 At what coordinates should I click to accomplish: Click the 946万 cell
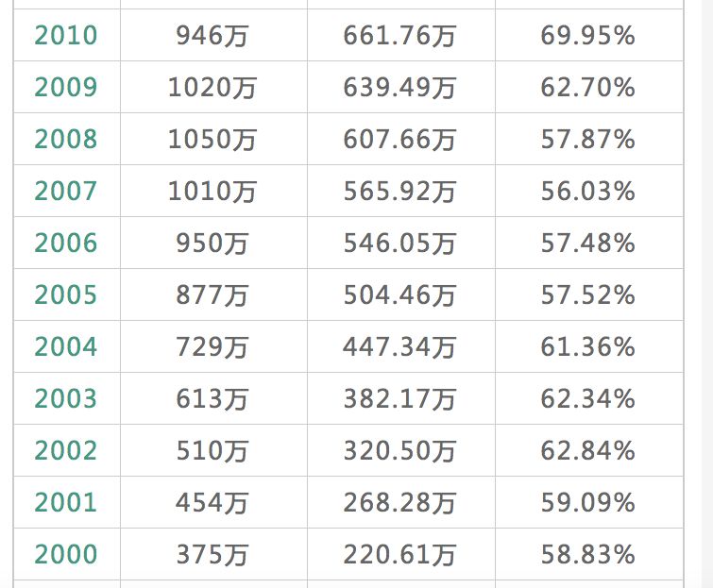click(212, 36)
